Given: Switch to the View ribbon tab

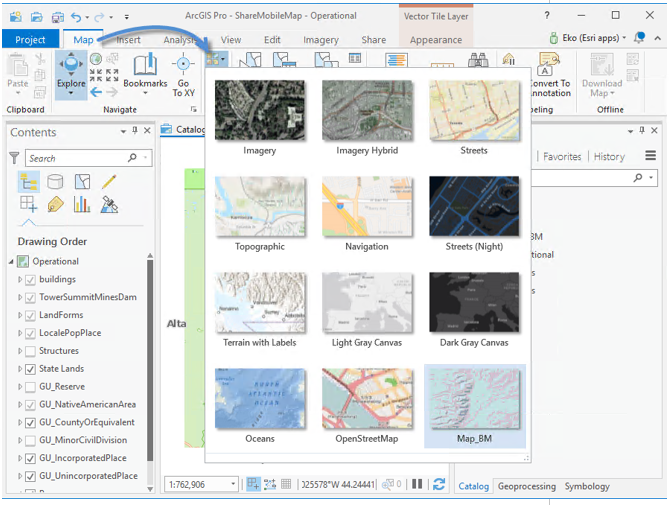Looking at the screenshot, I should coord(231,40).
